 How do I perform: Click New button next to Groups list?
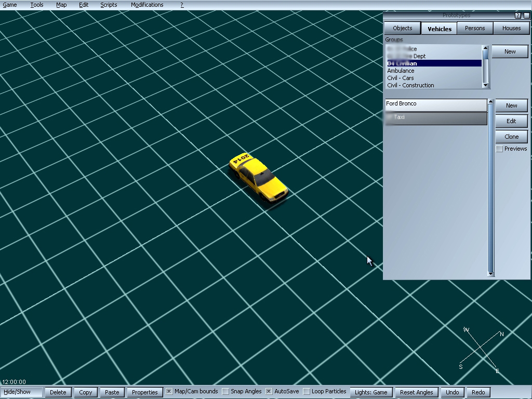[510, 51]
